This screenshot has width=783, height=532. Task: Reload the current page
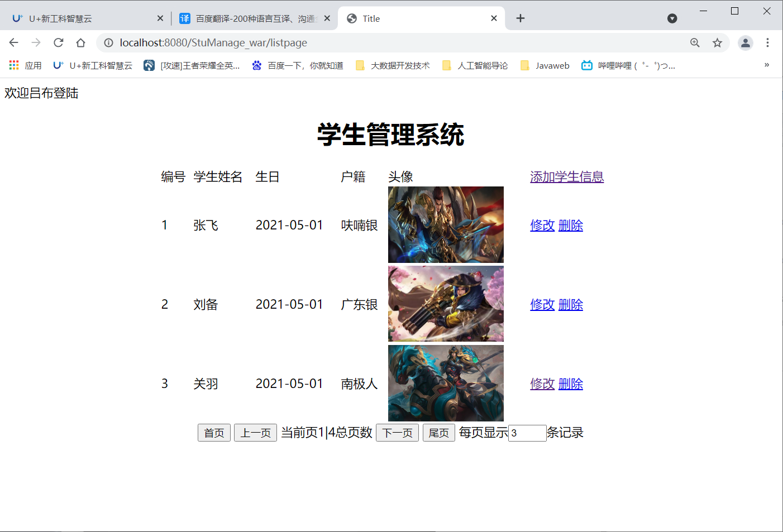(x=59, y=42)
